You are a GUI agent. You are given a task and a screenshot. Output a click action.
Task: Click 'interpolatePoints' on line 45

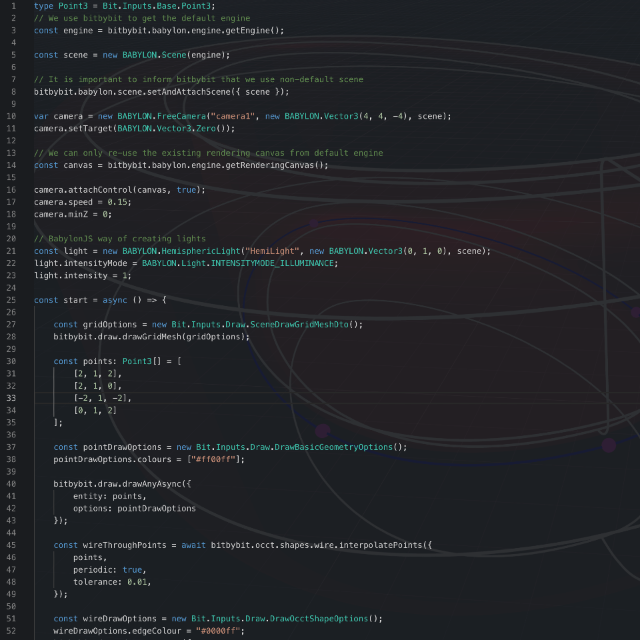point(380,545)
